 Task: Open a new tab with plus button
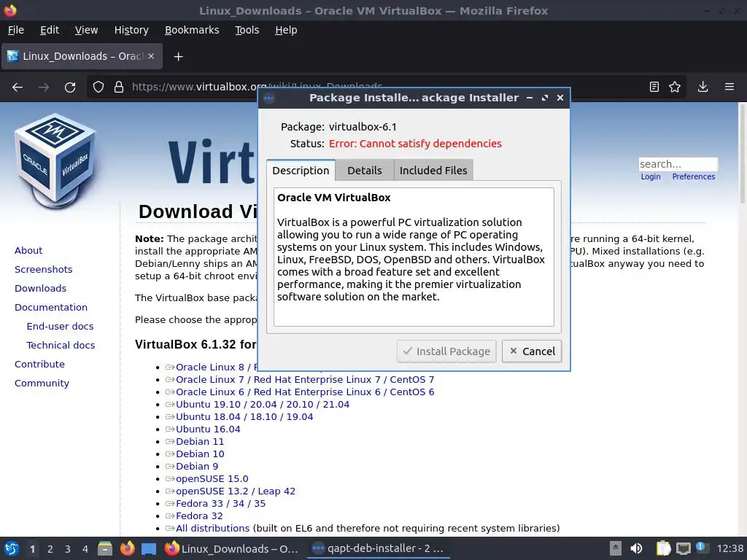[178, 57]
